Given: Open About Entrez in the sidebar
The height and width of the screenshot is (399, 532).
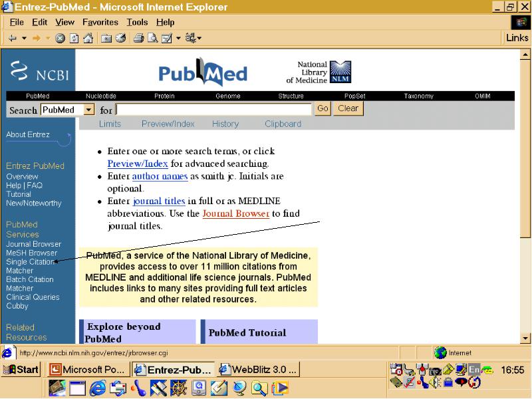Looking at the screenshot, I should [x=28, y=134].
